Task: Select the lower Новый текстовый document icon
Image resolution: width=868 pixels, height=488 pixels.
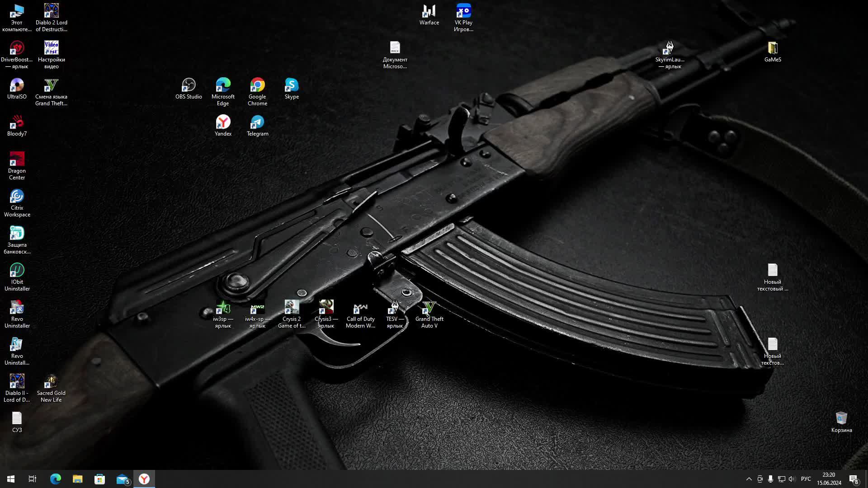Action: (773, 352)
